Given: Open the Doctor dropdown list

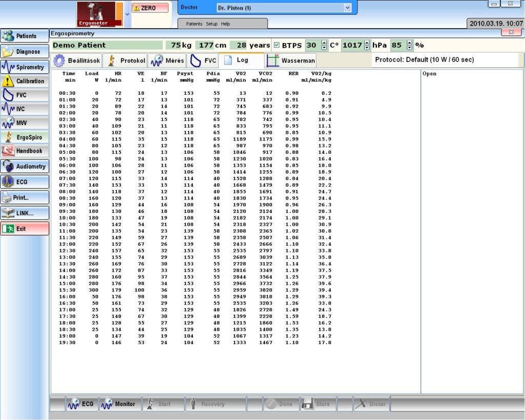Looking at the screenshot, I should tap(348, 8).
